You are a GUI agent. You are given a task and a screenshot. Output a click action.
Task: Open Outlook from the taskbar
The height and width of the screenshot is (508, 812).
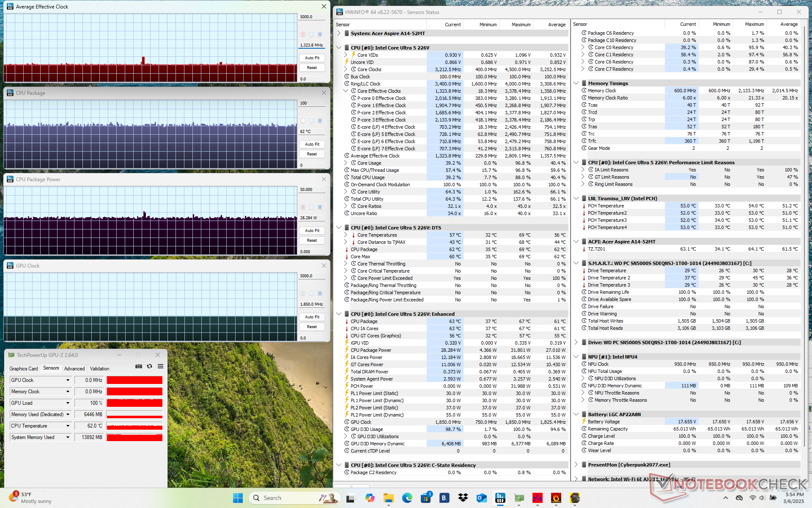(x=482, y=498)
